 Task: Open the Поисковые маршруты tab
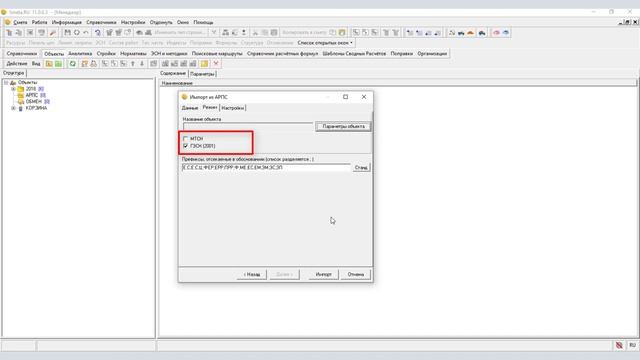pyautogui.click(x=217, y=53)
